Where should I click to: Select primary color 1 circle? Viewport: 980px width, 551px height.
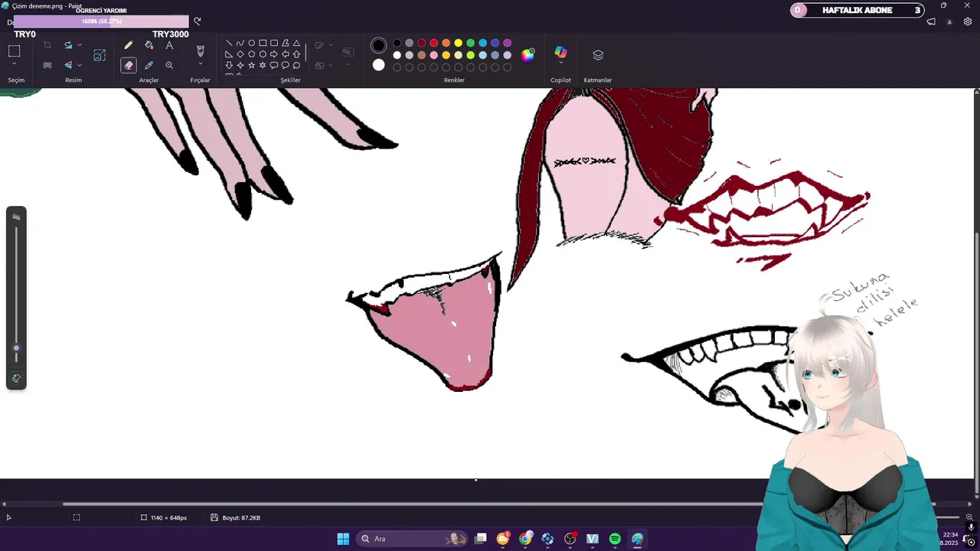[x=378, y=45]
